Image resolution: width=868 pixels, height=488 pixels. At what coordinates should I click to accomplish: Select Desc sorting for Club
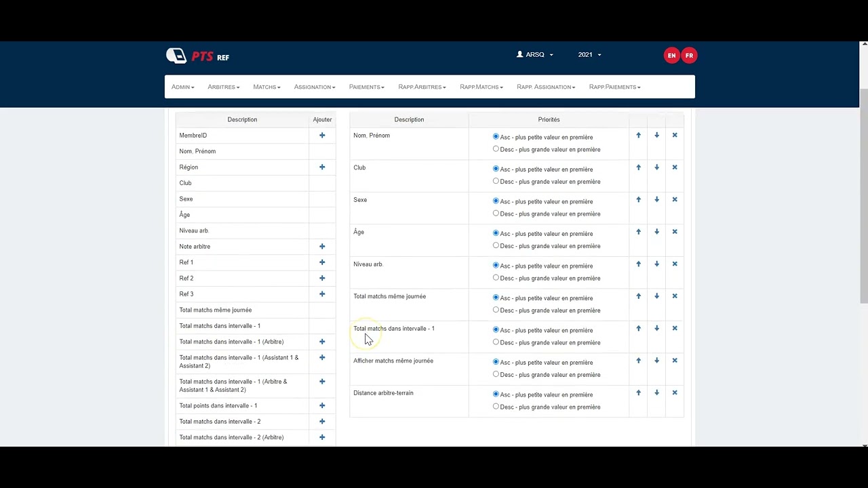(496, 181)
